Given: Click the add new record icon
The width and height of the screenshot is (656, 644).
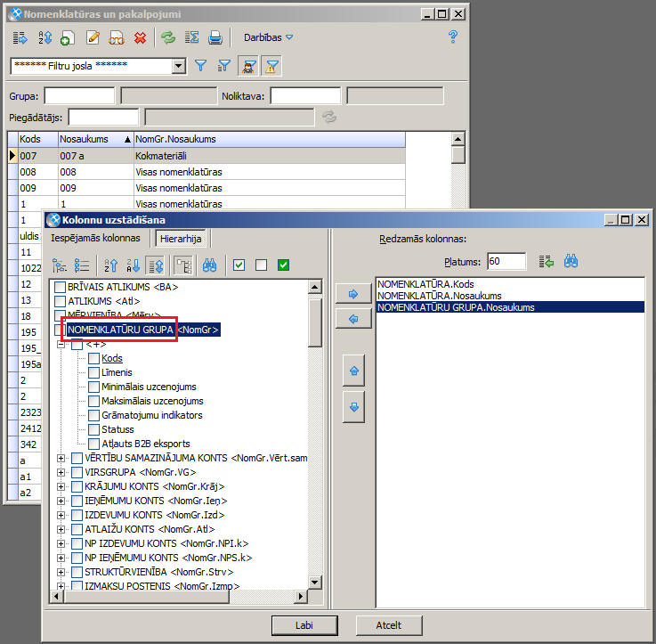Looking at the screenshot, I should pyautogui.click(x=68, y=37).
